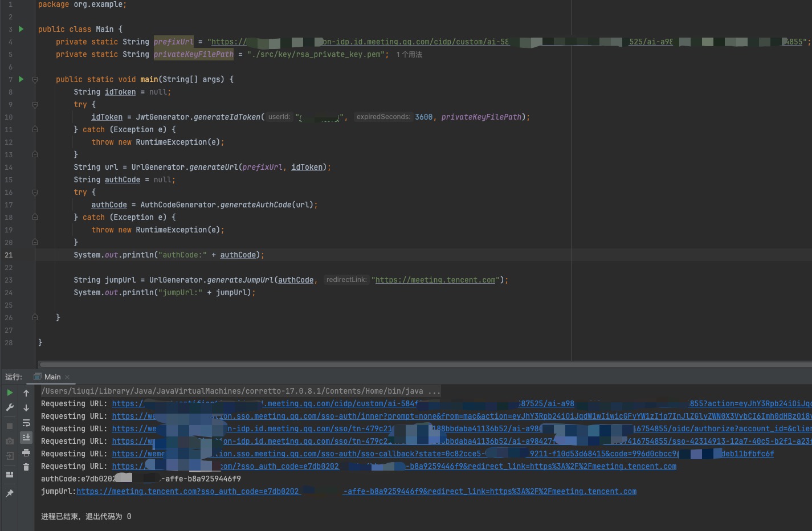Click the '1 个用法' usages hint on line 5
The height and width of the screenshot is (531, 812).
(x=409, y=55)
